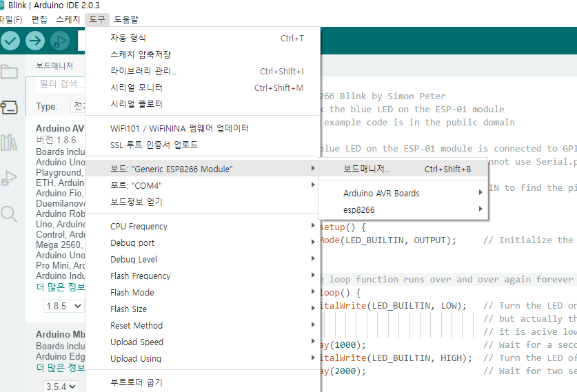Open the 도움말 menu
Screen dimensions: 577x392
[x=126, y=19]
